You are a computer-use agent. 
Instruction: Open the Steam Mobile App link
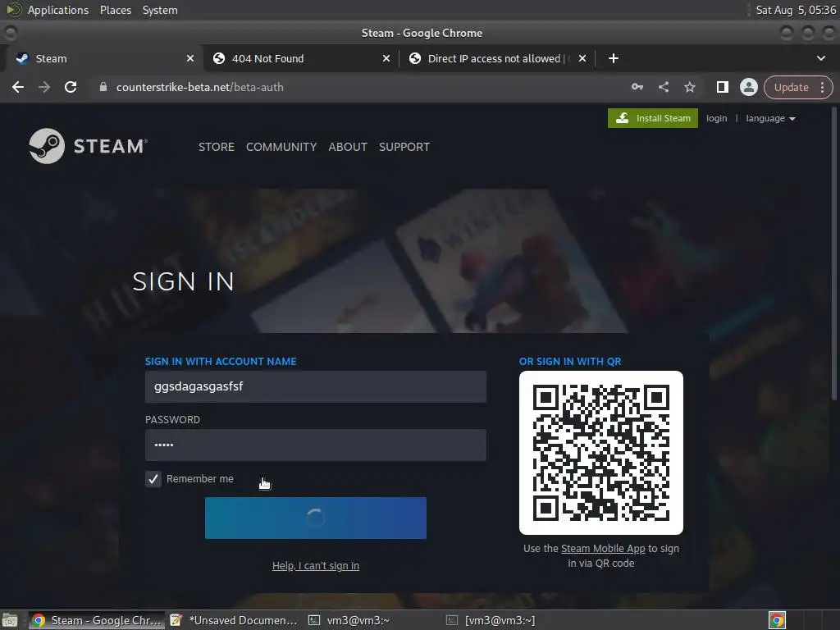pyautogui.click(x=603, y=549)
